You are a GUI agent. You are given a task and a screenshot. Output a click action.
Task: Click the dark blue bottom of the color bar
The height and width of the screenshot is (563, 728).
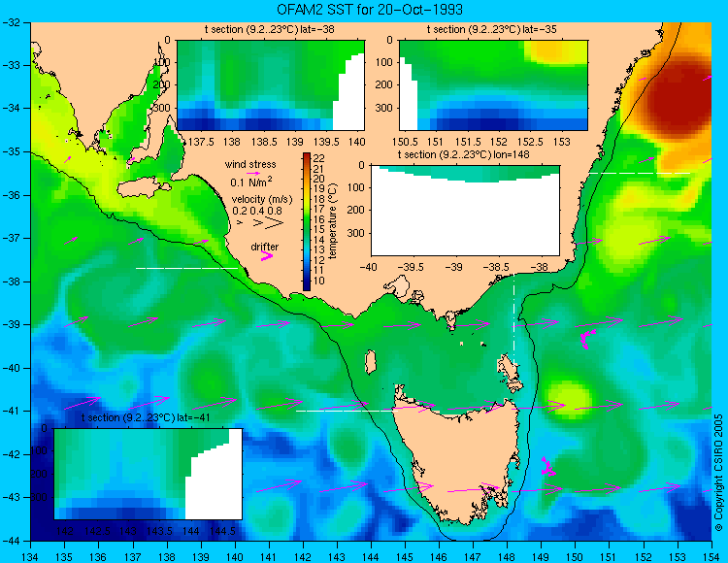point(307,286)
